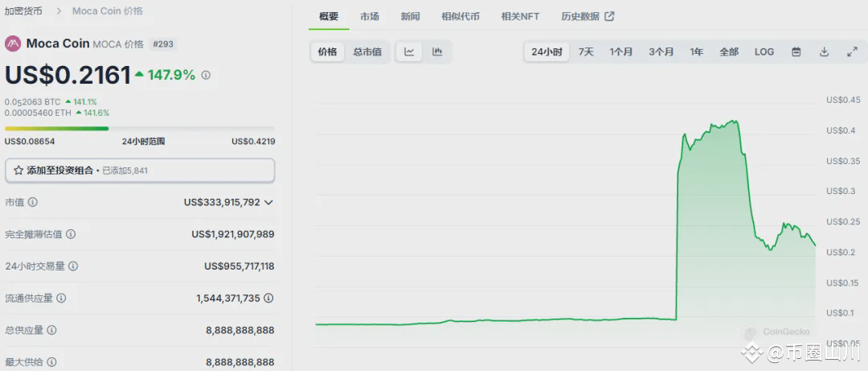This screenshot has width=868, height=371.
Task: Click US$333,915,792 market cap value
Action: [x=222, y=203]
